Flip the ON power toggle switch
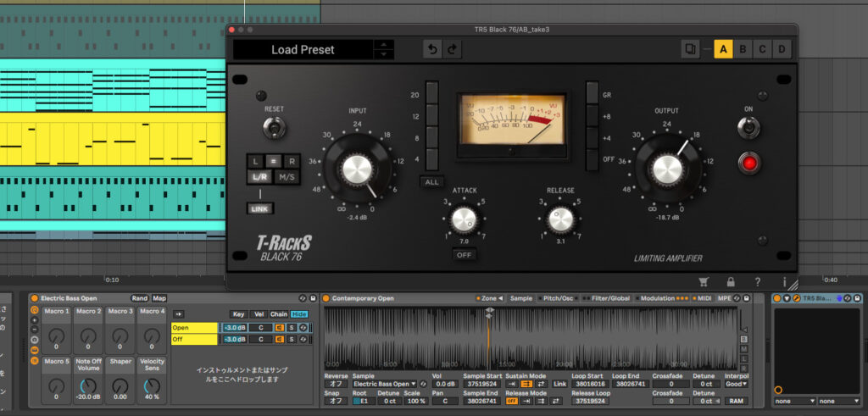Viewport: 868px width, 416px height. [747, 128]
